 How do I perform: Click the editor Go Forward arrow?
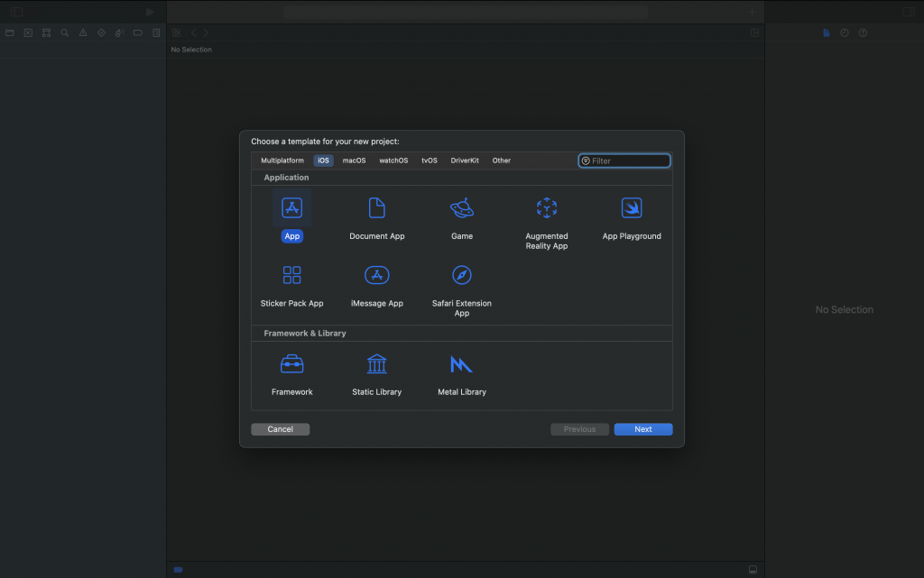(x=206, y=33)
